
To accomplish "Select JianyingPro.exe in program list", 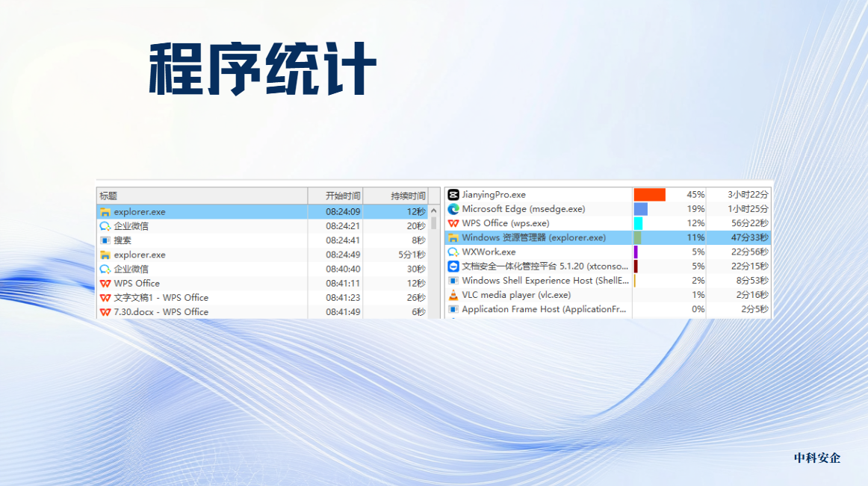I will 608,195.
